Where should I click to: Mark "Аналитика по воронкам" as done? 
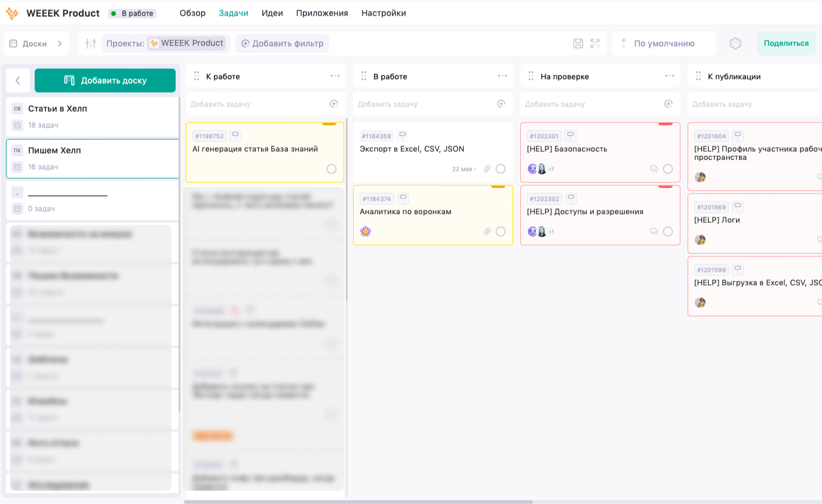(x=501, y=232)
